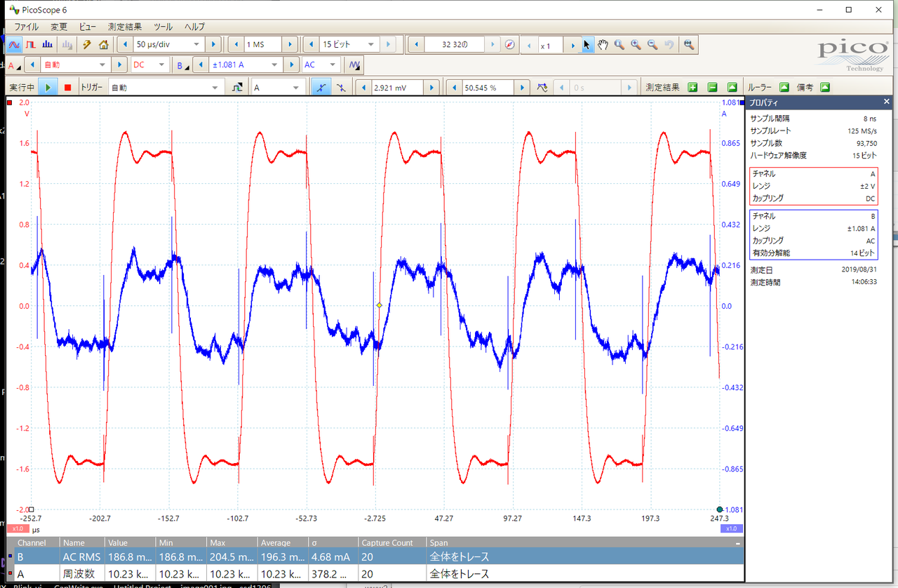The width and height of the screenshot is (898, 588).
Task: Toggle the ルーラー legend display button
Action: click(x=784, y=88)
